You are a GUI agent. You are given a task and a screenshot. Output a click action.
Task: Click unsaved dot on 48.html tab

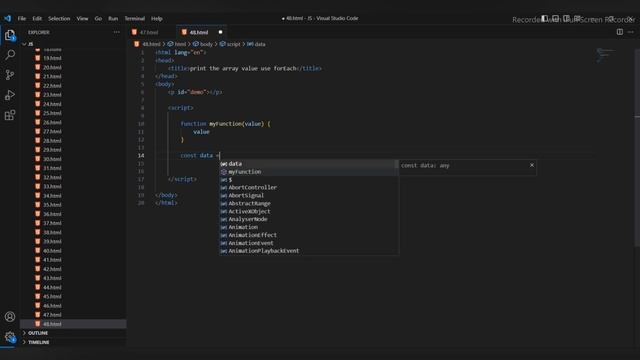[220, 32]
